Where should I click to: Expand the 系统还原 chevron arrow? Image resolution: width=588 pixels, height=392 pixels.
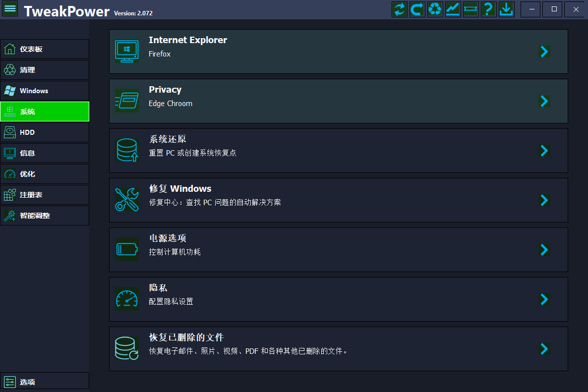coord(544,151)
